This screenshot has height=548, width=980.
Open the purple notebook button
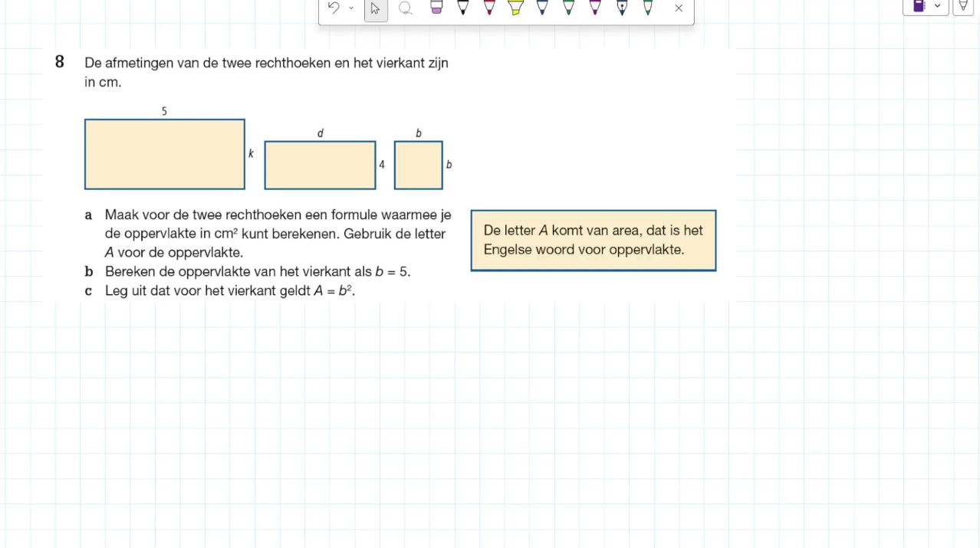click(x=919, y=6)
